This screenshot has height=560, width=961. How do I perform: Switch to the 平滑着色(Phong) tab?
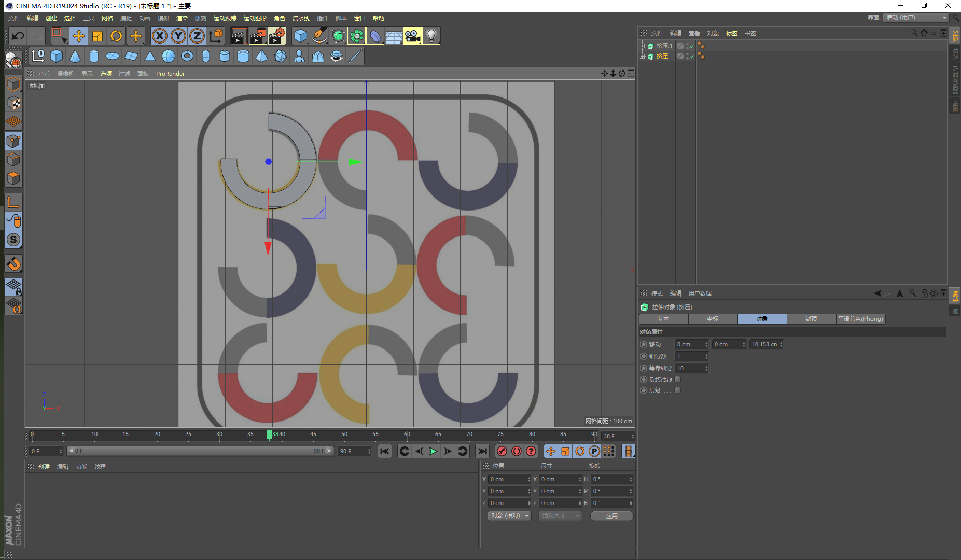click(860, 319)
